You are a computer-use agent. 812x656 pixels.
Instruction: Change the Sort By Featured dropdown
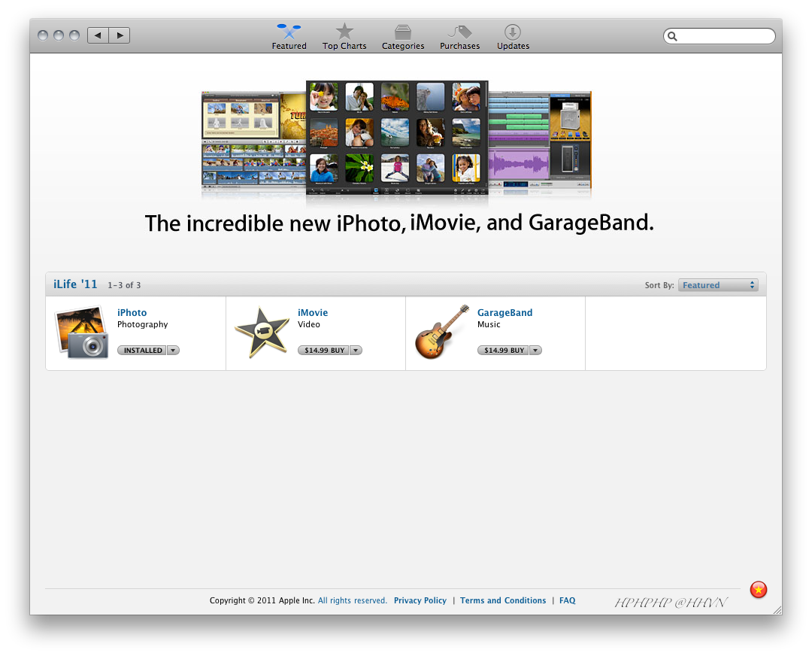(718, 284)
